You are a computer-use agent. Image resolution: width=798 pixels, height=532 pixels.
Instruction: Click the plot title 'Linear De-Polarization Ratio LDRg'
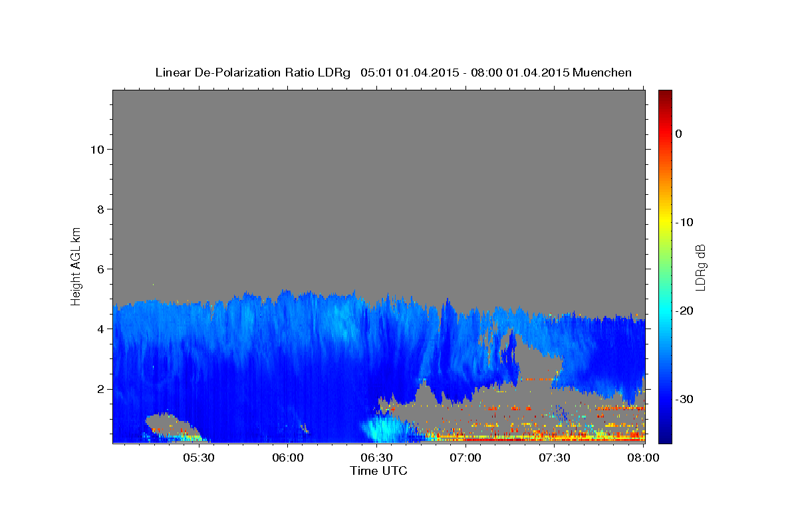point(253,72)
